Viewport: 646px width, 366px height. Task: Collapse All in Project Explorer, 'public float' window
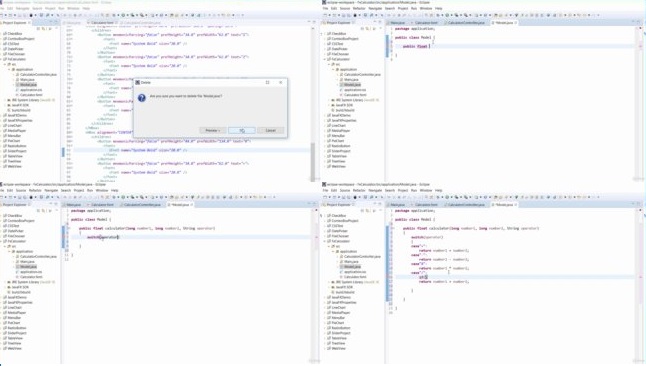[362, 28]
